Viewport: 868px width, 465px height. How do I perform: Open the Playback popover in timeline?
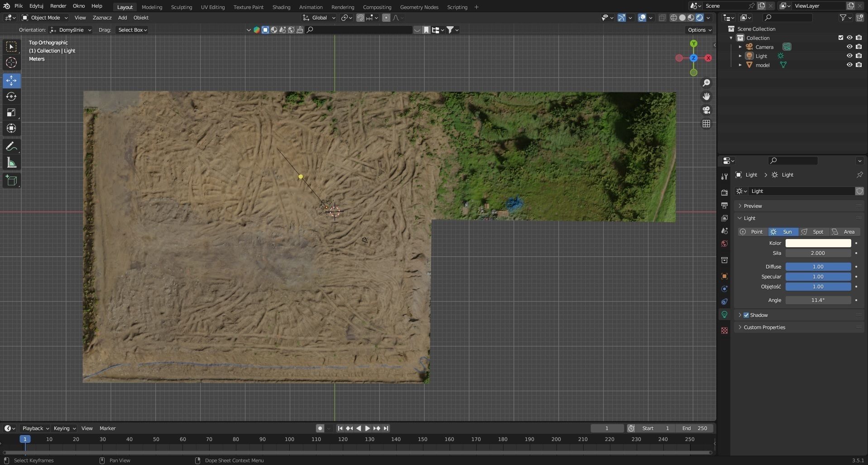coord(35,428)
